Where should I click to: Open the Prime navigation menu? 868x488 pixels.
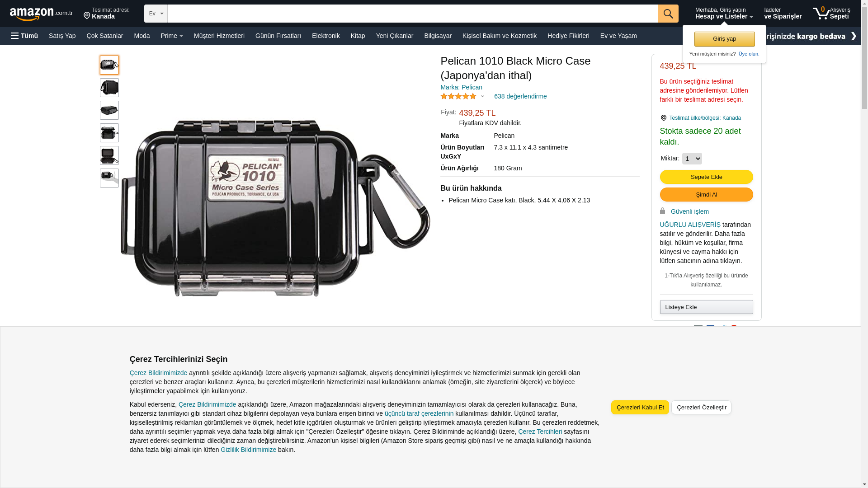pyautogui.click(x=172, y=36)
